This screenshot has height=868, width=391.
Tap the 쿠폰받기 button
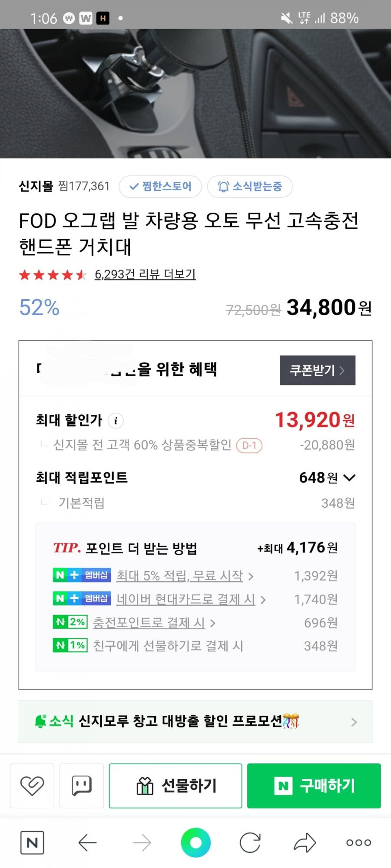click(318, 370)
